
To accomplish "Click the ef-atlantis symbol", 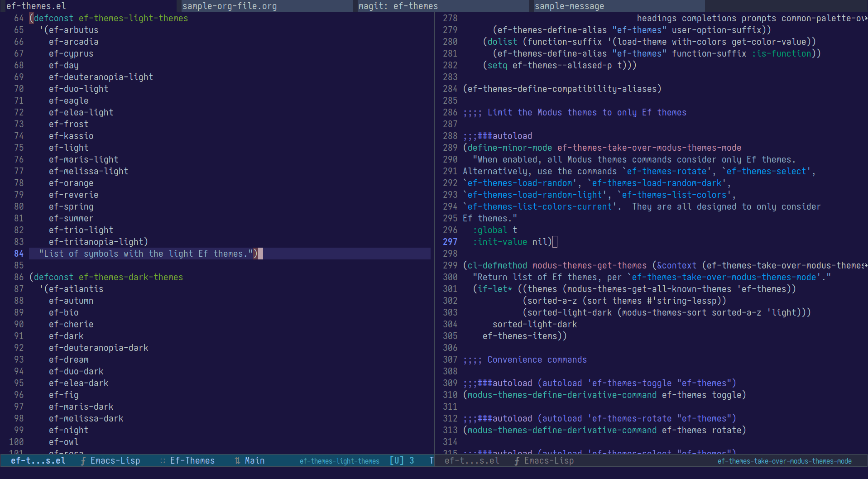I will (76, 289).
